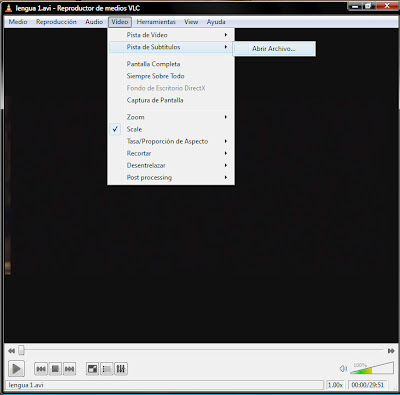Expand Post processing submenu
Viewport: 400px width, 395px height.
coord(171,177)
